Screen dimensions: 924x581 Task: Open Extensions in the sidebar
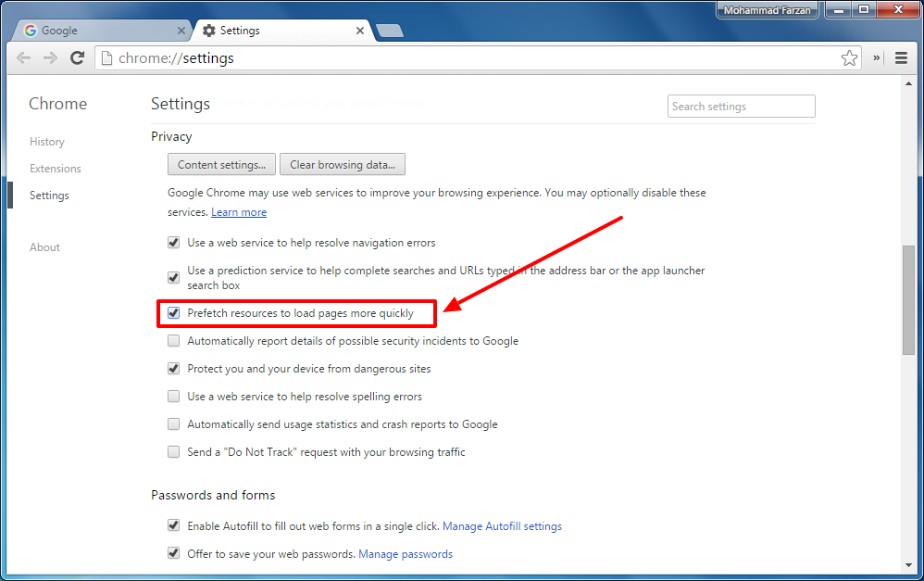(x=56, y=169)
